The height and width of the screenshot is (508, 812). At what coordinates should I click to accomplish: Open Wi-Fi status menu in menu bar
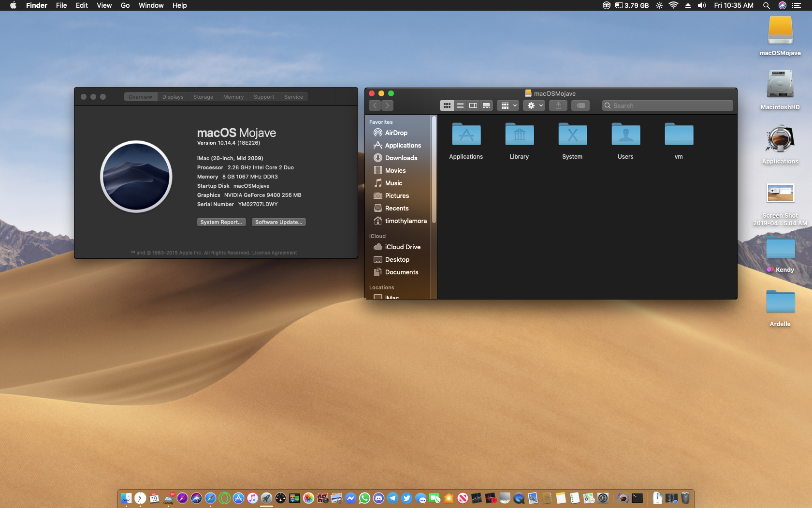673,5
